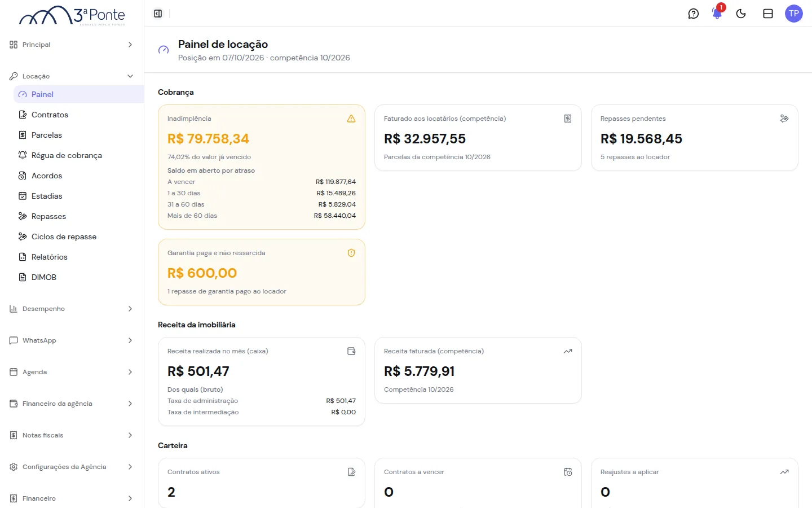Select the Painel menu item
This screenshot has height=508, width=812.
pos(78,94)
